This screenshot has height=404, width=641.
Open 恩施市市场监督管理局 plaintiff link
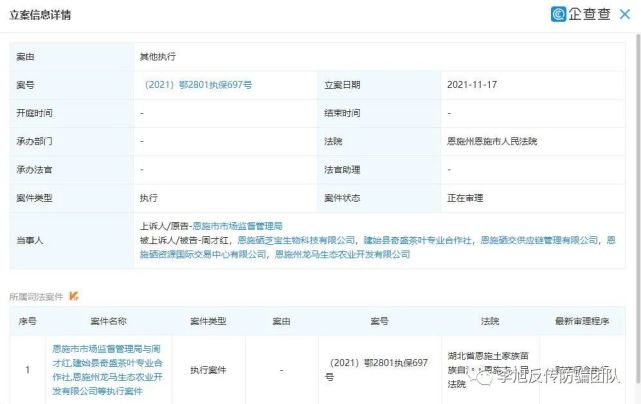(x=238, y=226)
